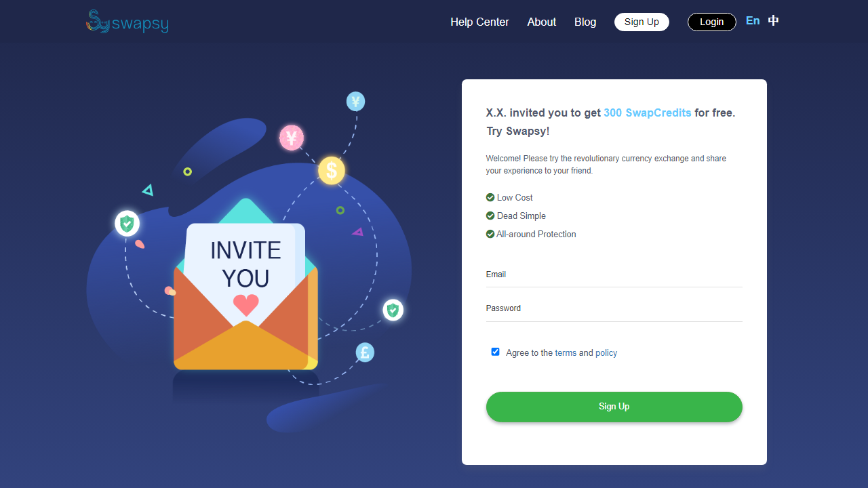
Task: Click the blue pound coin icon
Action: [365, 352]
